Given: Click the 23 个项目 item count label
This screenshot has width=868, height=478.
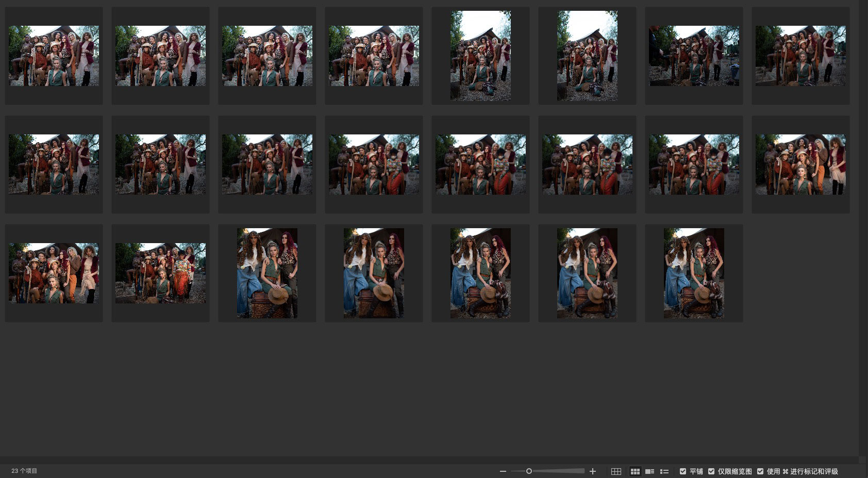Looking at the screenshot, I should 24,471.
